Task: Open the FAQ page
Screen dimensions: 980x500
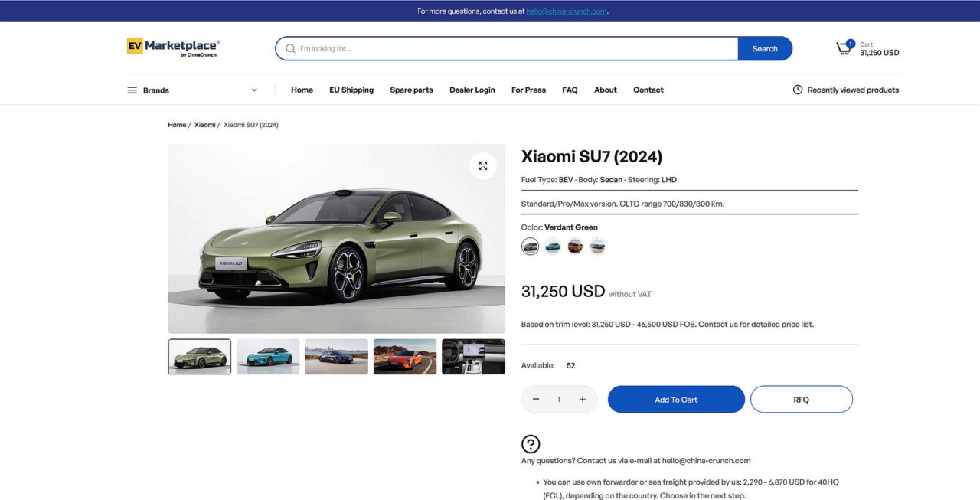Action: (570, 90)
